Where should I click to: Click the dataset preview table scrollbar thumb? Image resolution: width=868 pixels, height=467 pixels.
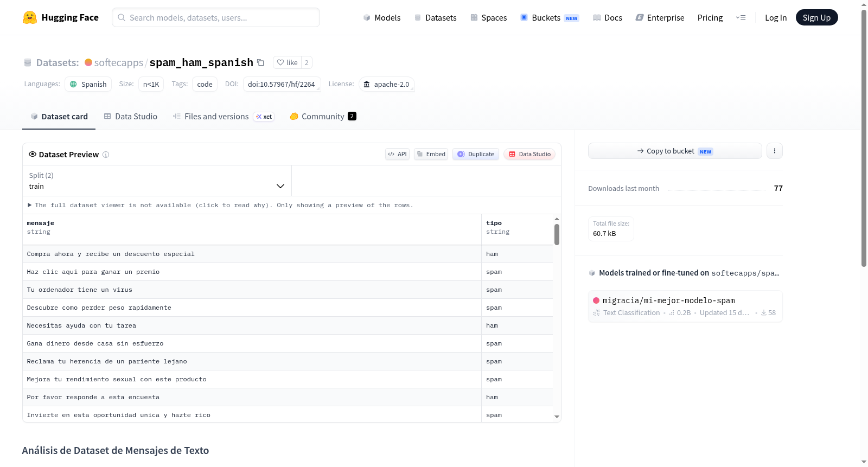[x=557, y=234]
